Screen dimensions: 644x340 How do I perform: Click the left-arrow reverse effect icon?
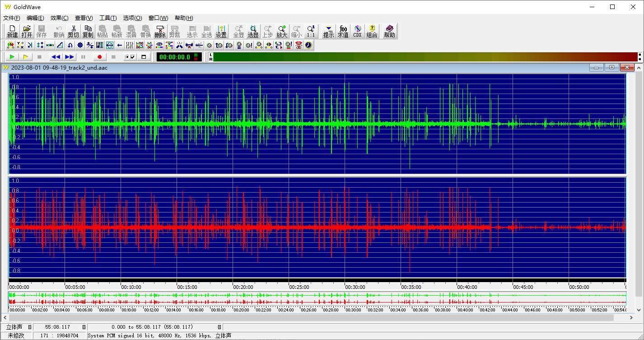(120, 45)
